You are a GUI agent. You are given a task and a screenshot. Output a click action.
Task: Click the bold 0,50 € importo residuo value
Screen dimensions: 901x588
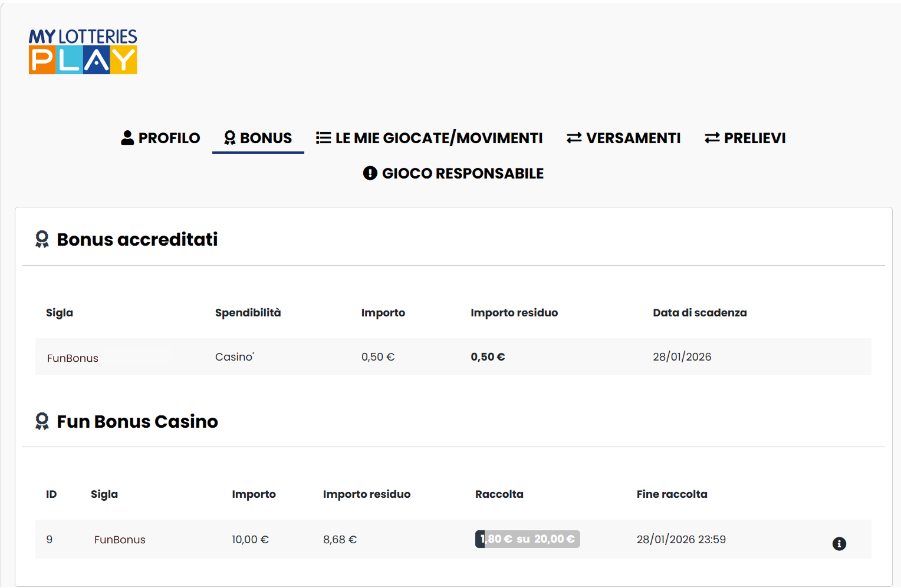click(x=488, y=356)
